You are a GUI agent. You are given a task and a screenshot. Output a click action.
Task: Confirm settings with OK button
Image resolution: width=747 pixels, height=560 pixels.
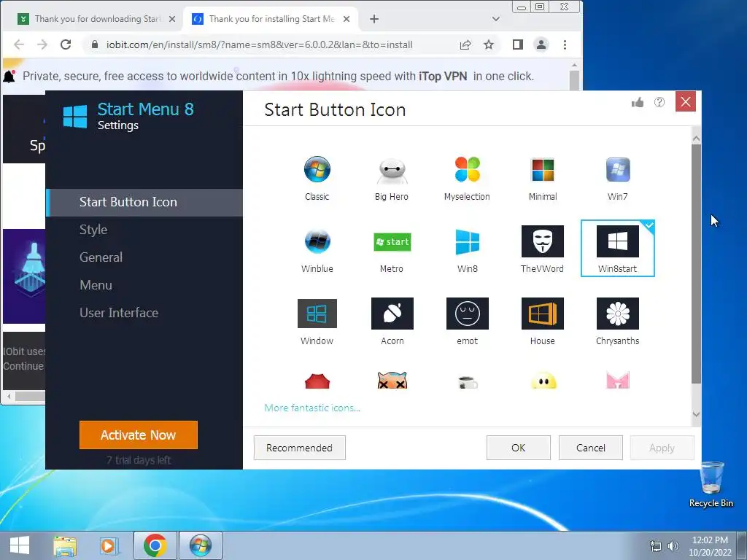coord(519,448)
